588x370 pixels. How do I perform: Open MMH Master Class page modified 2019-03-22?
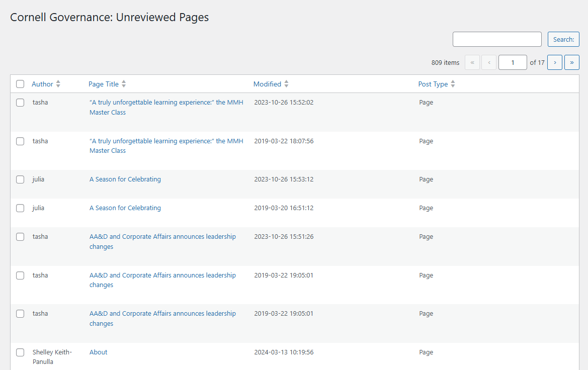[x=166, y=146]
